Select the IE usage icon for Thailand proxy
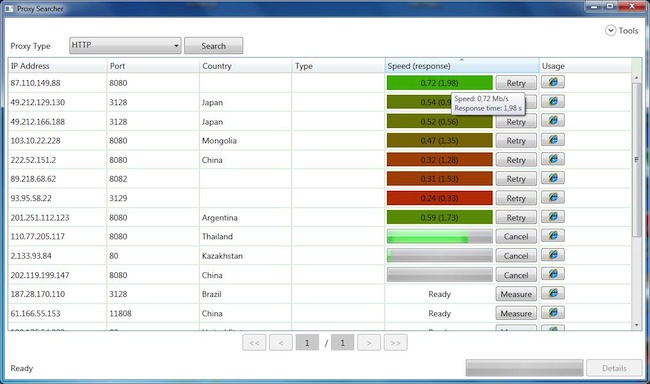 [553, 236]
